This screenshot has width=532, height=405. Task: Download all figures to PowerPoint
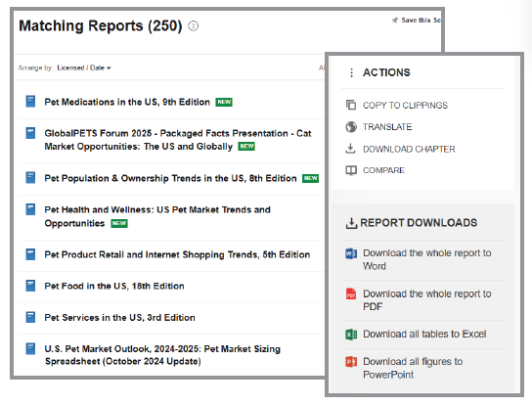(413, 368)
